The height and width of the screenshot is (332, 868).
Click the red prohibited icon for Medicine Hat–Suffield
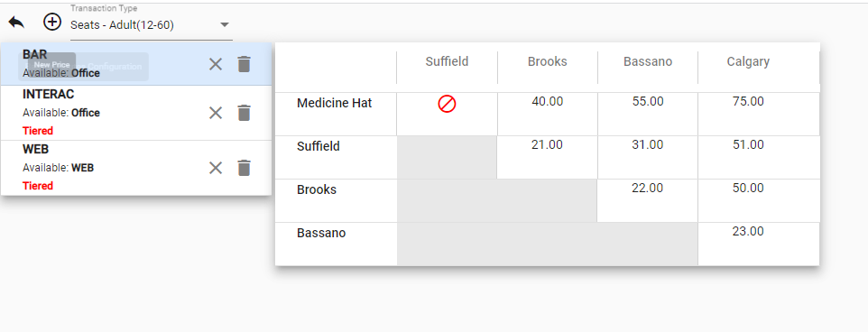click(447, 104)
